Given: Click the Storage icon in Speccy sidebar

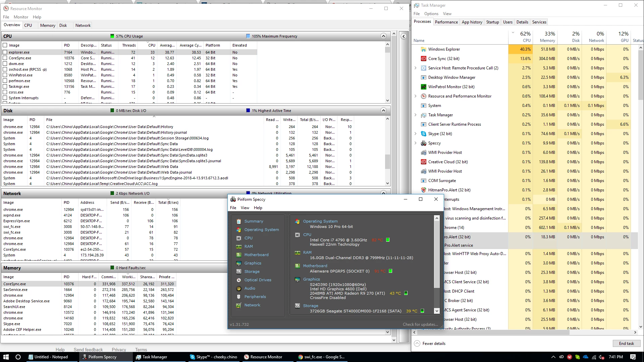Looking at the screenshot, I should click(239, 271).
